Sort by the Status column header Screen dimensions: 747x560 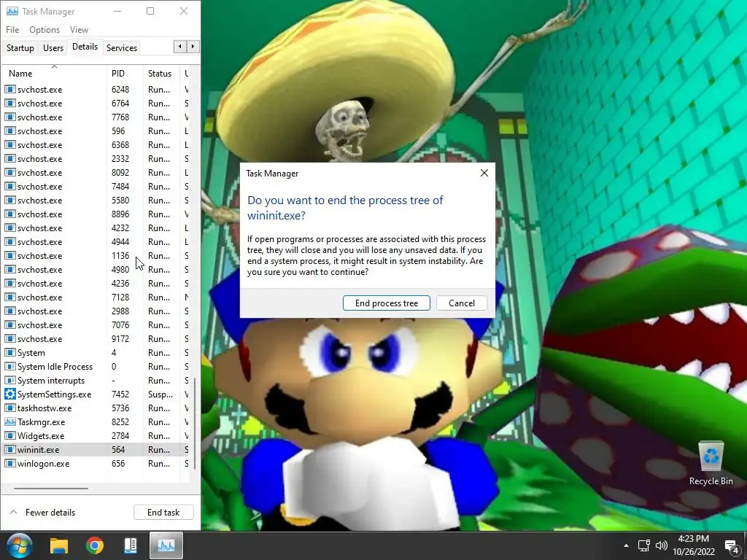click(x=161, y=74)
